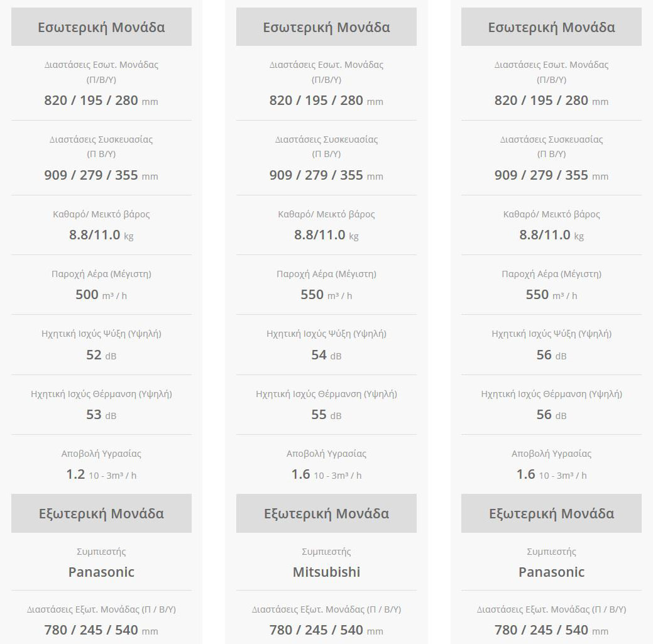The image size is (653, 644).
Task: Click 56 dB under Ηχητική Ισχύς Θέρμανση
Action: (544, 415)
